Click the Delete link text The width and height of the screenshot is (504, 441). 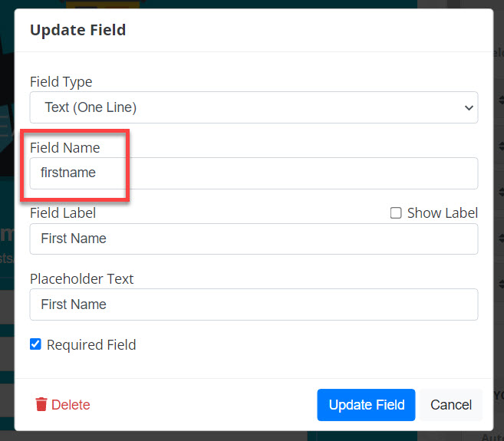pyautogui.click(x=71, y=404)
